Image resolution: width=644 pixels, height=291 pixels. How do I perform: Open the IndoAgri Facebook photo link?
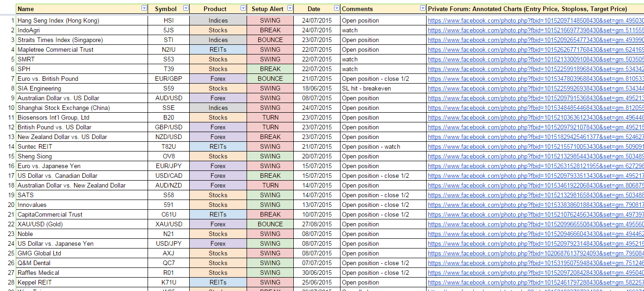coord(535,30)
